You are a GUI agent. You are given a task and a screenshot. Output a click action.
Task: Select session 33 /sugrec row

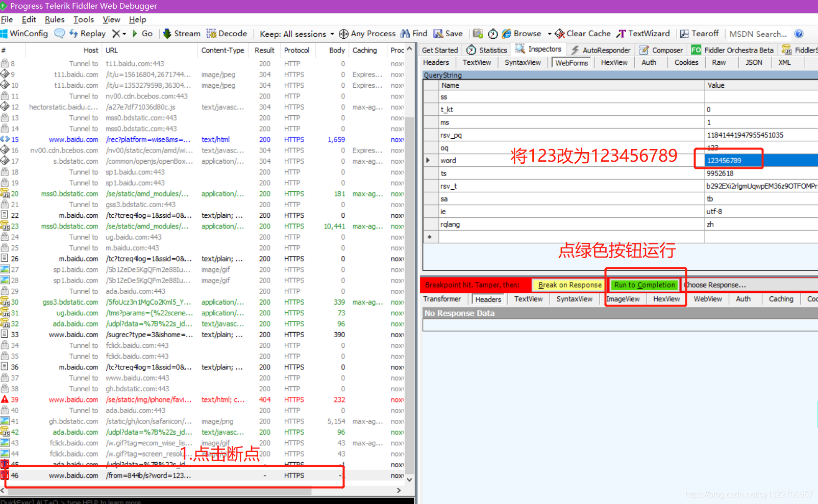pos(203,335)
